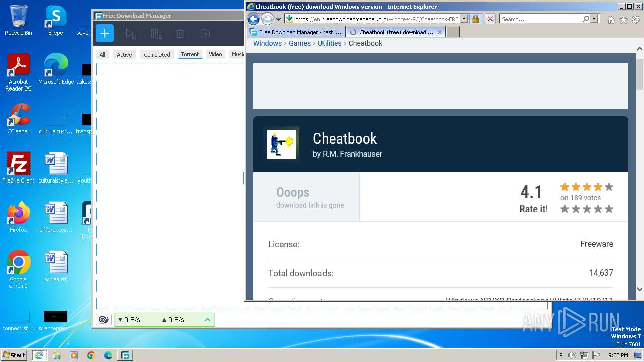Open IE Tools gear menu

point(636,20)
